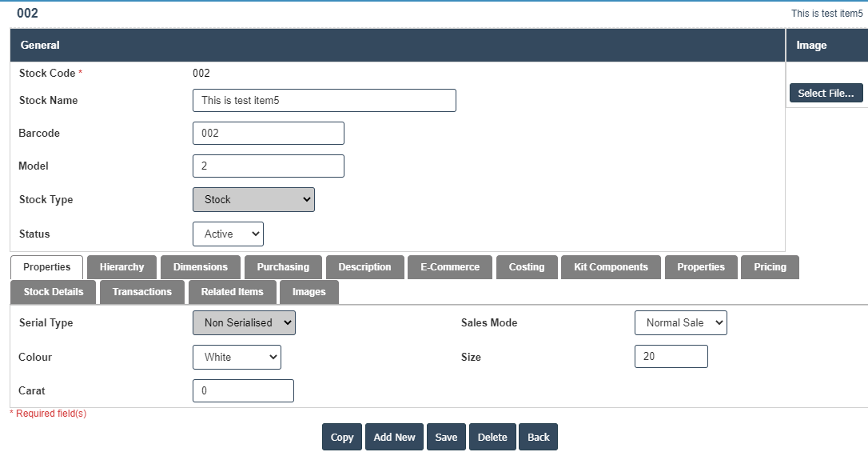Open the Stock Type dropdown

point(253,200)
